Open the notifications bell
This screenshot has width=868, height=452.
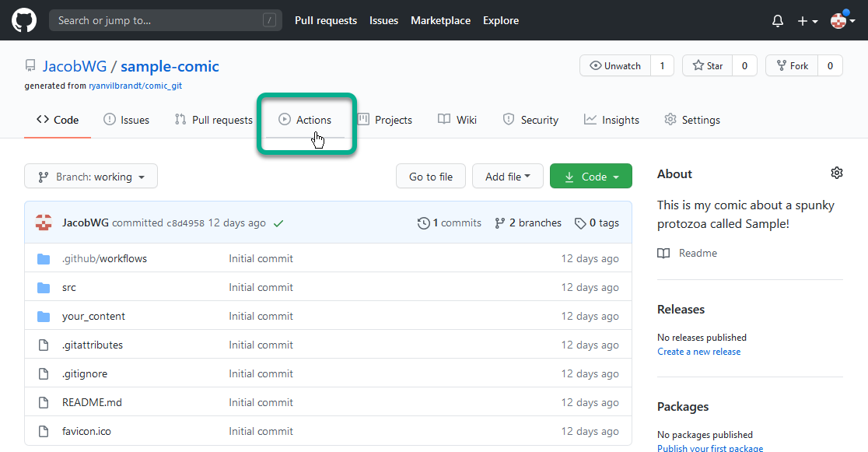pos(777,21)
